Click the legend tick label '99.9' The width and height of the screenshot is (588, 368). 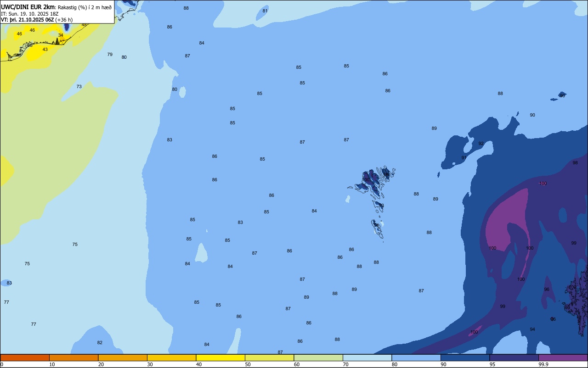(543, 364)
